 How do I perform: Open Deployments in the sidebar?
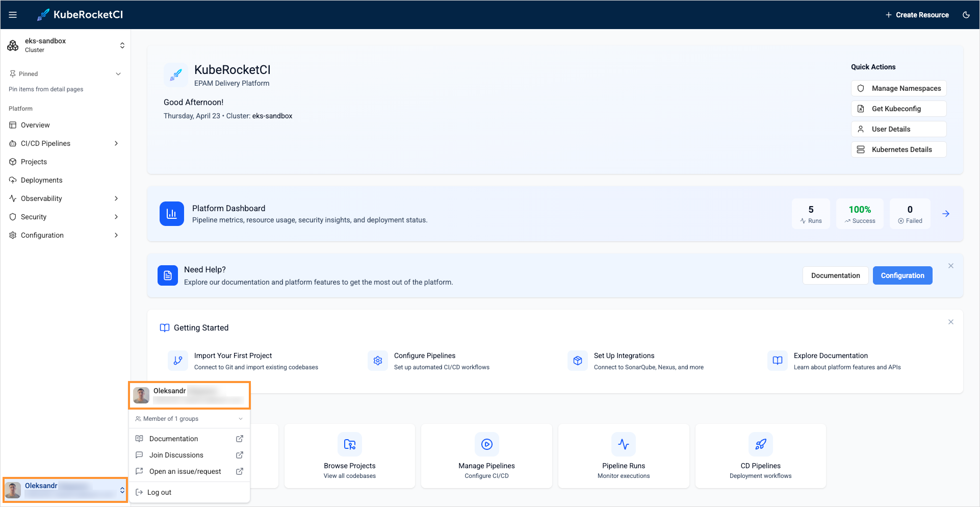click(x=41, y=180)
